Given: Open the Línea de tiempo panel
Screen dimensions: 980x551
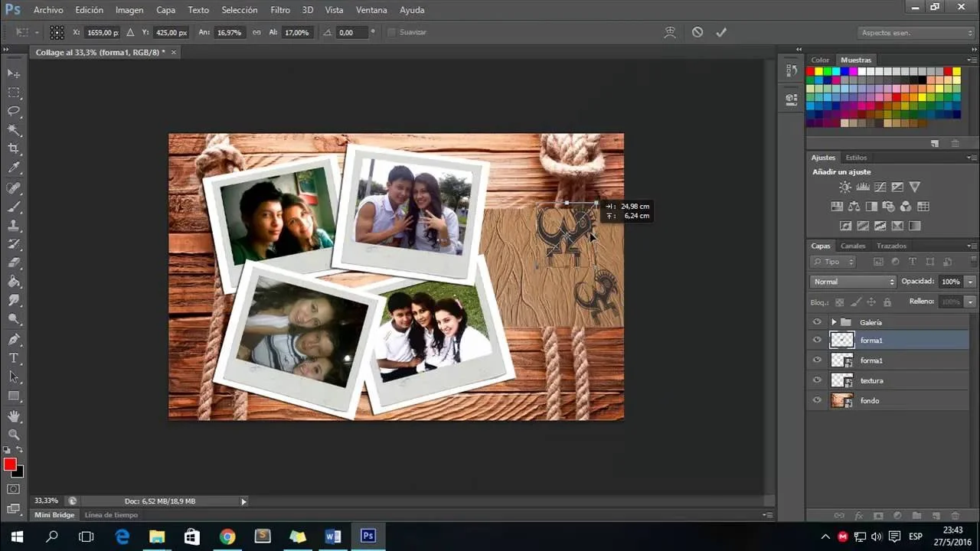Looking at the screenshot, I should (x=111, y=515).
